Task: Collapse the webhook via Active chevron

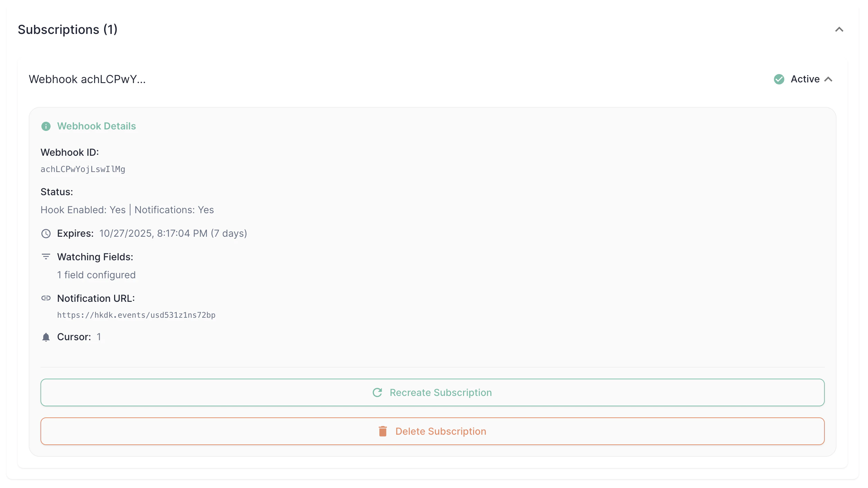Action: (828, 79)
